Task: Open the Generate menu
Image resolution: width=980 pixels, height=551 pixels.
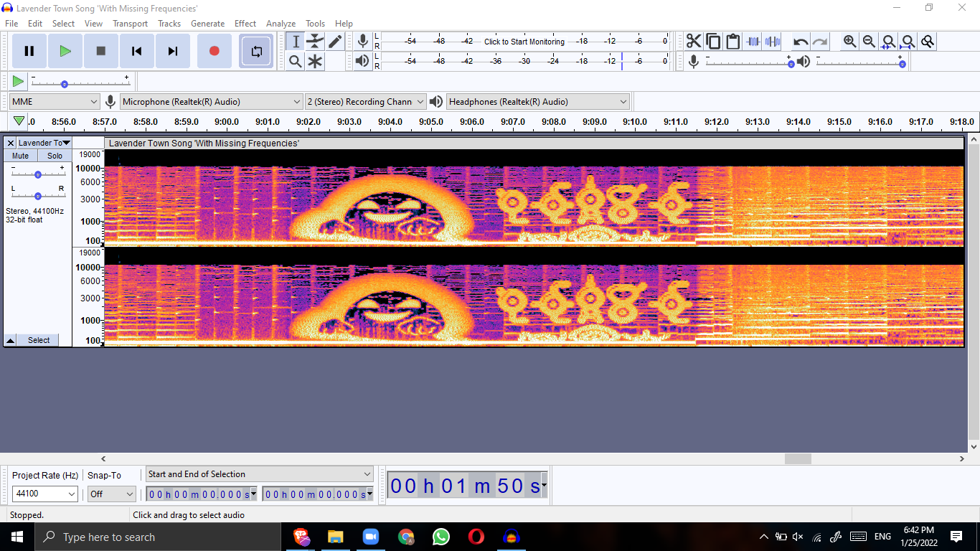Action: 207,24
